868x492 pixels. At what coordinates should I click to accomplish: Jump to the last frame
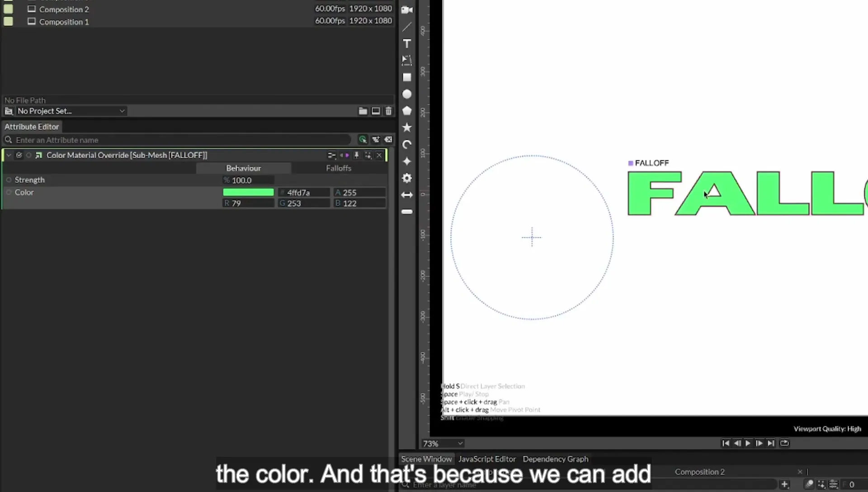(771, 443)
